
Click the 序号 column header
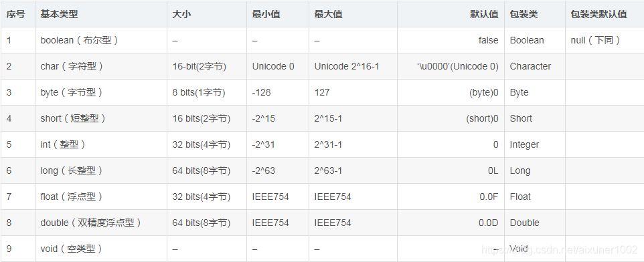pos(18,14)
